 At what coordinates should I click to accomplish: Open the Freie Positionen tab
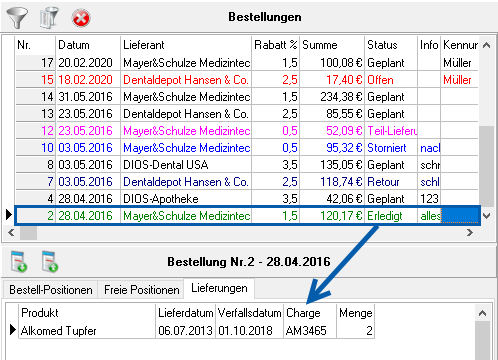141,290
